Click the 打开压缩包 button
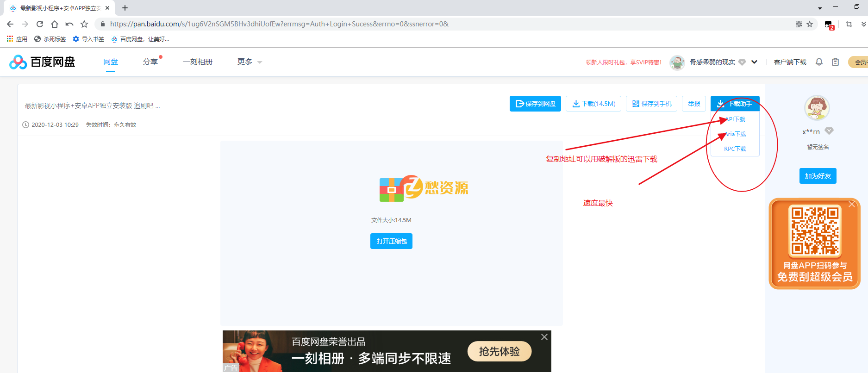Screen dimensions: 868x373 pos(391,241)
